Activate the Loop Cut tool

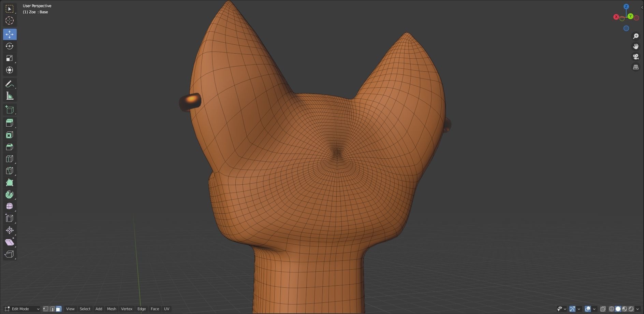(10, 159)
